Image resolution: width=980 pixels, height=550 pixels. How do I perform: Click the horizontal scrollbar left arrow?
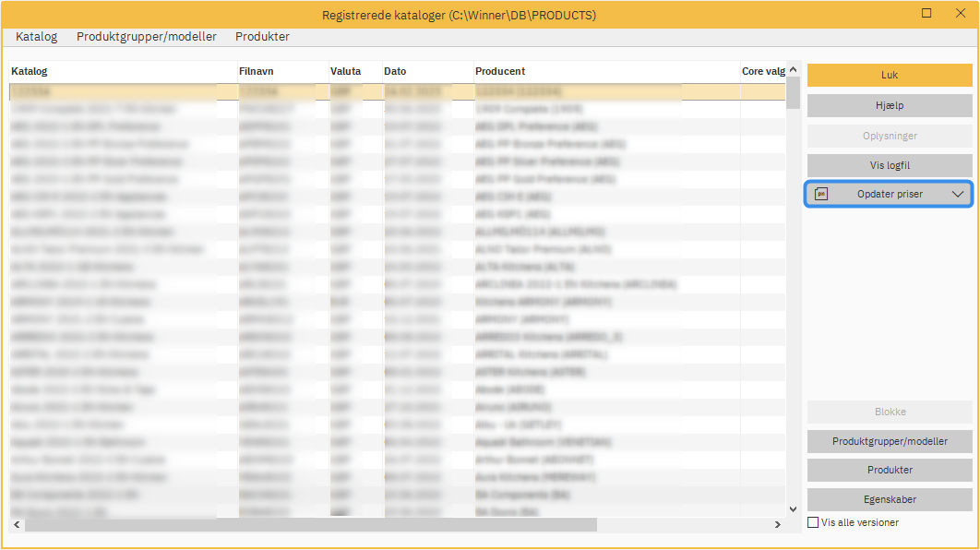(x=16, y=523)
